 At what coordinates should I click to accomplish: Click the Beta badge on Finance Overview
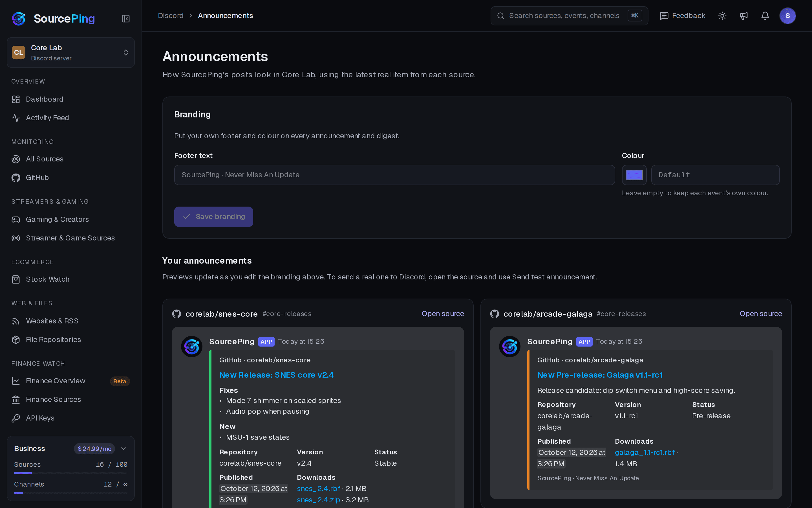click(x=120, y=381)
